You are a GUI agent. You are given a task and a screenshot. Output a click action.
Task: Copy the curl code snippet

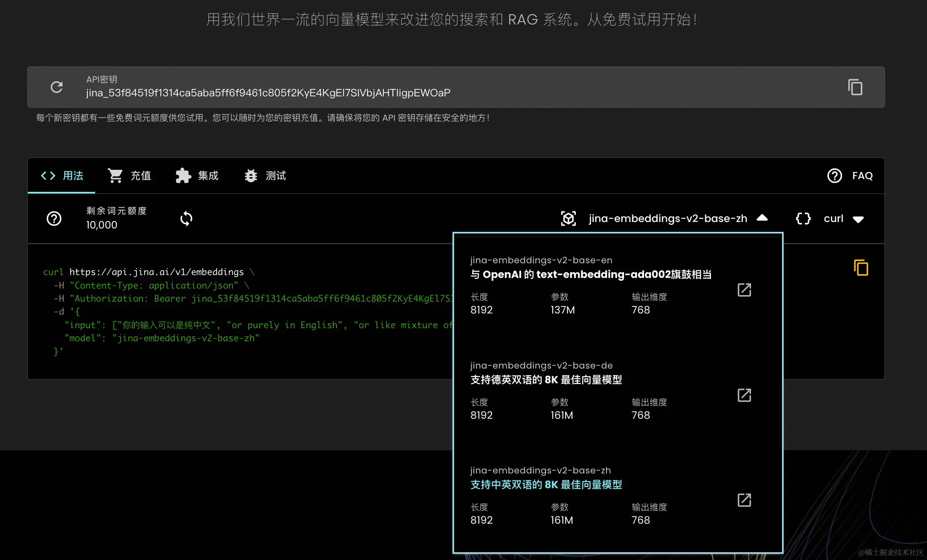point(861,268)
